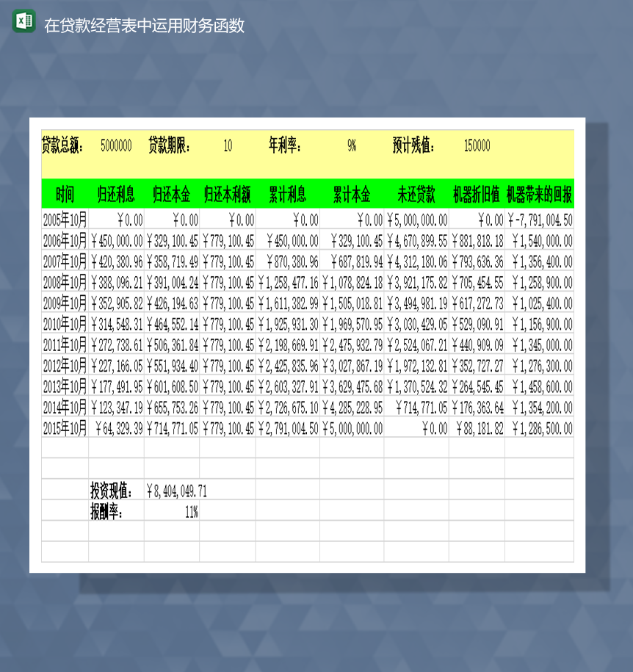This screenshot has height=672, width=633.
Task: Select the 贷款期限 value 10
Action: click(x=227, y=145)
